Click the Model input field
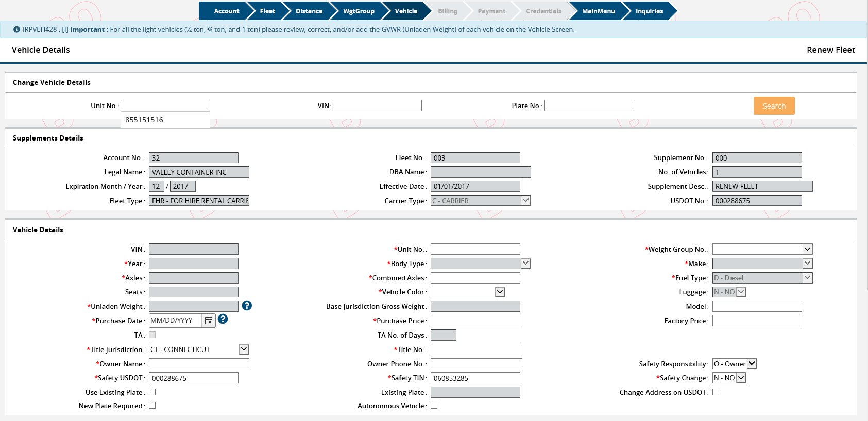This screenshot has height=421, width=868. coord(757,306)
